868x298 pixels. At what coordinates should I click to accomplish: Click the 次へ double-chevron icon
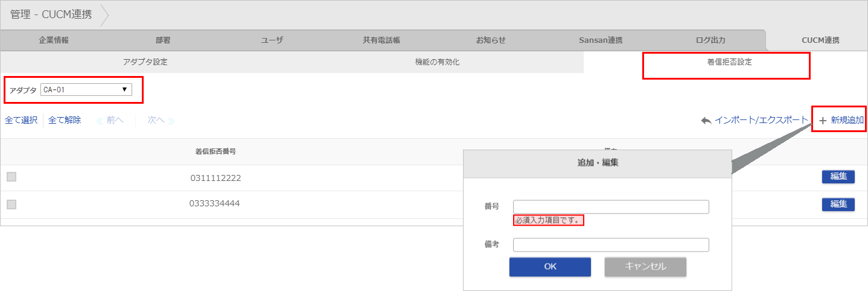pyautogui.click(x=171, y=121)
